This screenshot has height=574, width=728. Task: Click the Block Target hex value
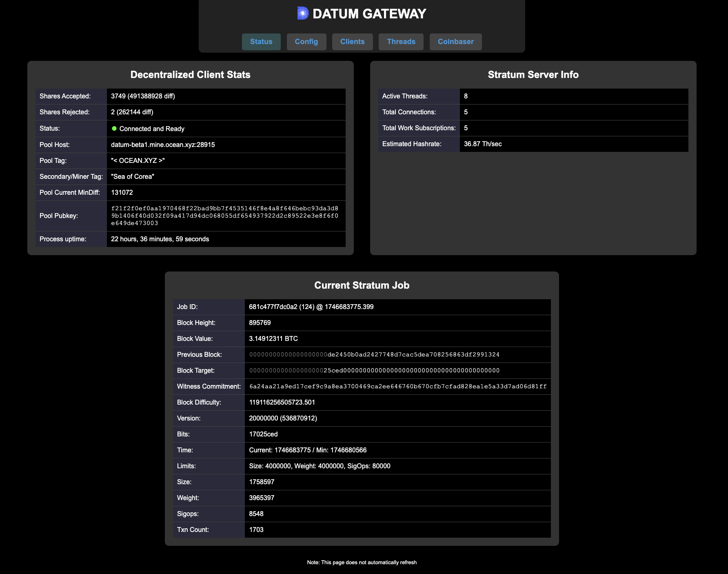(374, 371)
